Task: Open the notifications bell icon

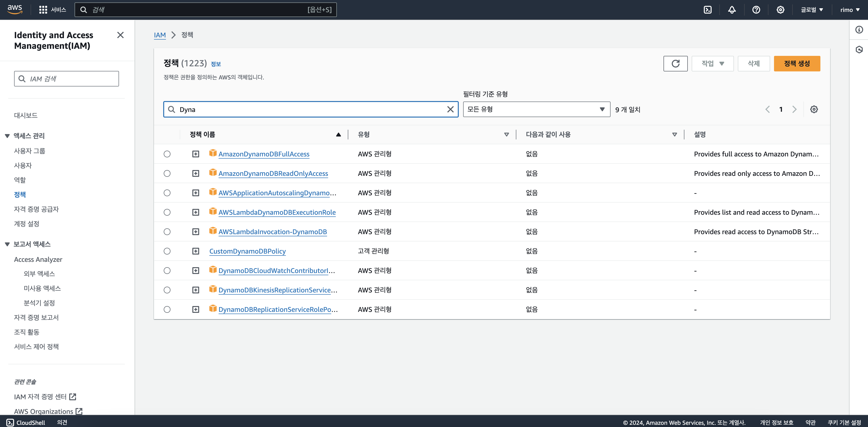Action: coord(732,10)
